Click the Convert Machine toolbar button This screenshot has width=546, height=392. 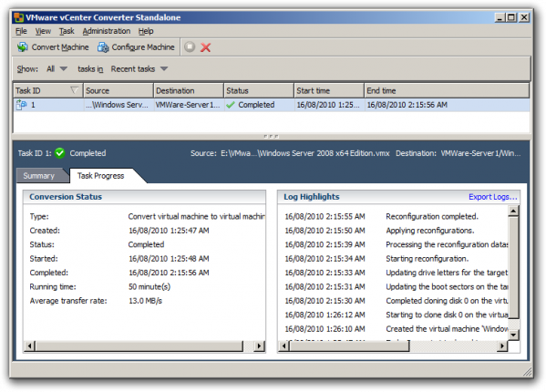(53, 47)
